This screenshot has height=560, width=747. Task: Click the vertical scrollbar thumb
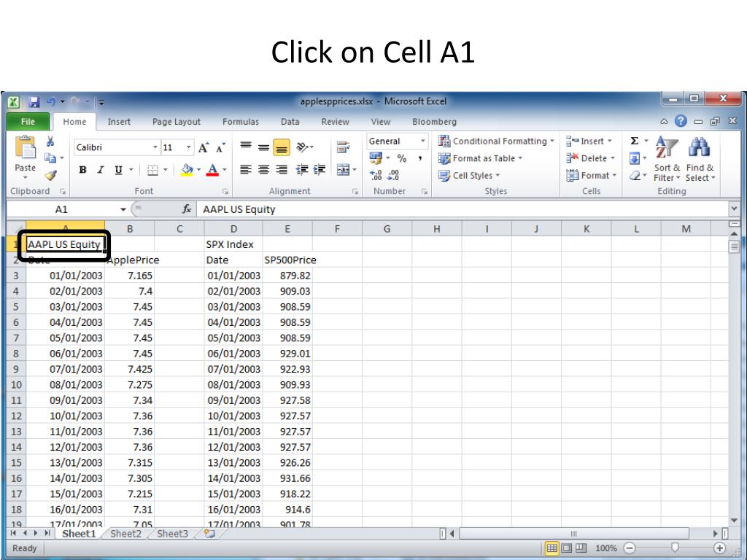(734, 246)
